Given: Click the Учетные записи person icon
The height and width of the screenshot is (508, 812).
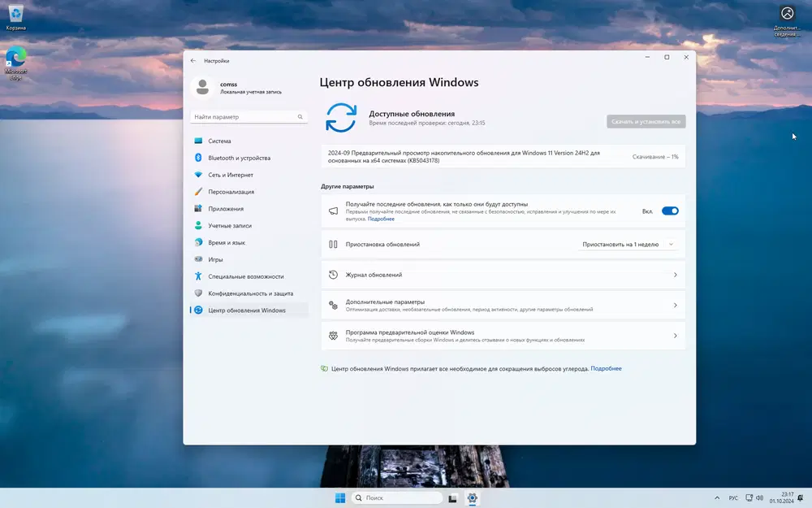Looking at the screenshot, I should pos(198,225).
